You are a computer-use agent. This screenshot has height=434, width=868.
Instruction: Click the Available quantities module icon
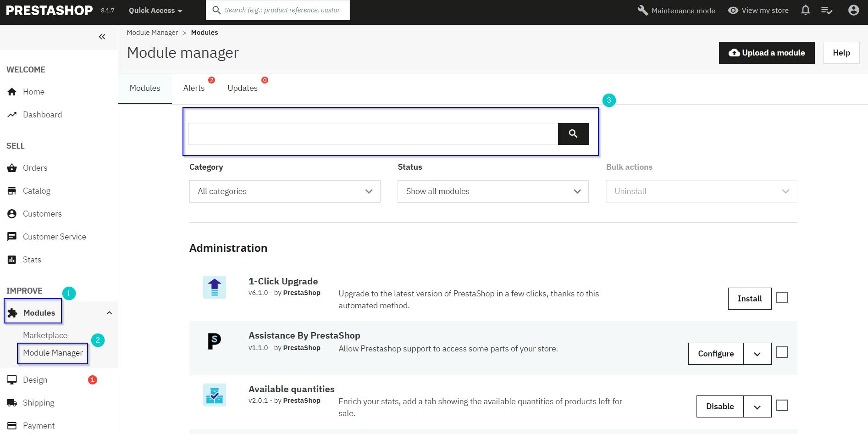[x=215, y=395]
